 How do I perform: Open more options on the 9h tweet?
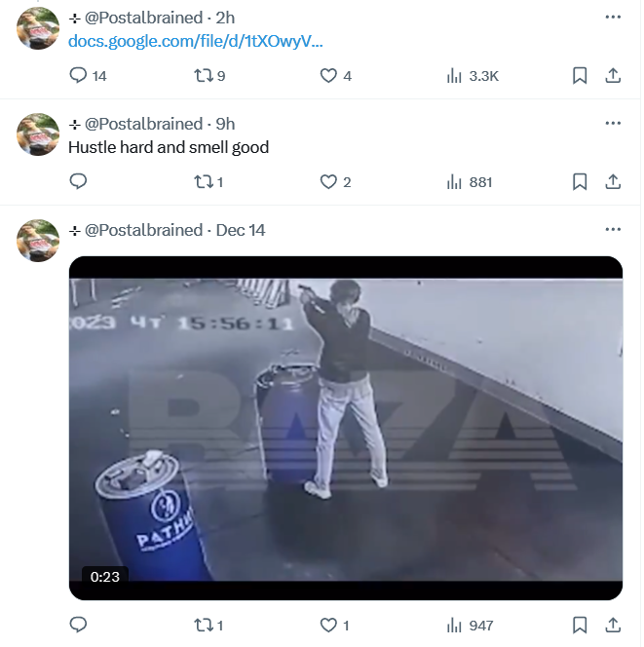pyautogui.click(x=613, y=123)
